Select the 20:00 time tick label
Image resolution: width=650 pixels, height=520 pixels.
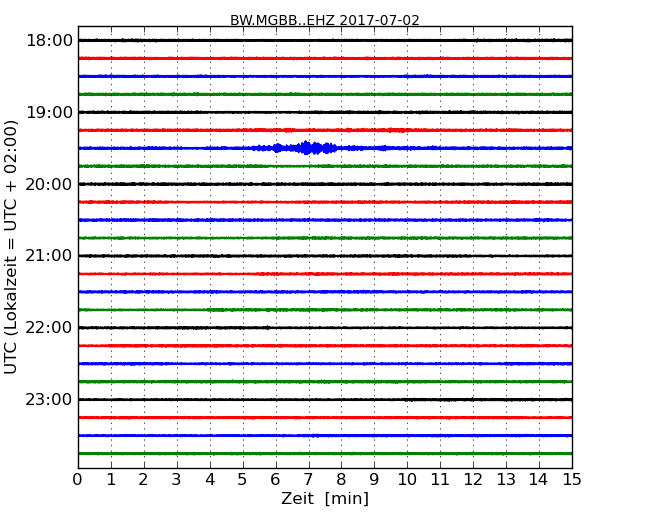(x=49, y=184)
